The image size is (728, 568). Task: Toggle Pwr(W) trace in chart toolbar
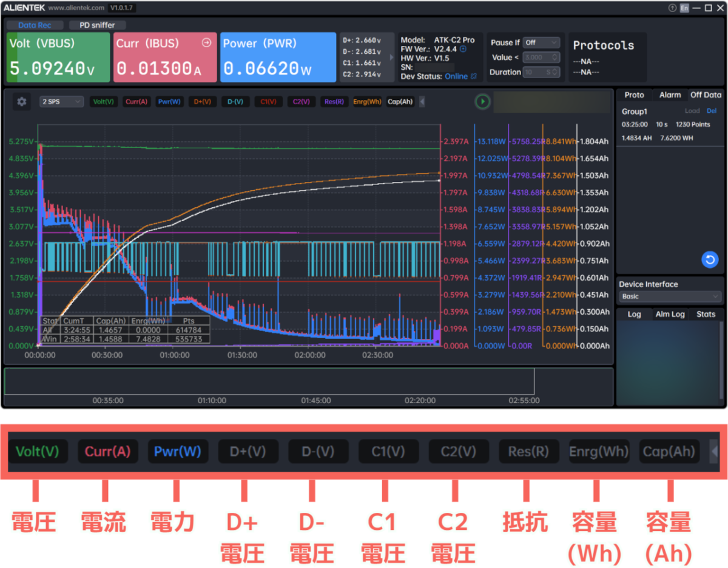[x=169, y=102]
